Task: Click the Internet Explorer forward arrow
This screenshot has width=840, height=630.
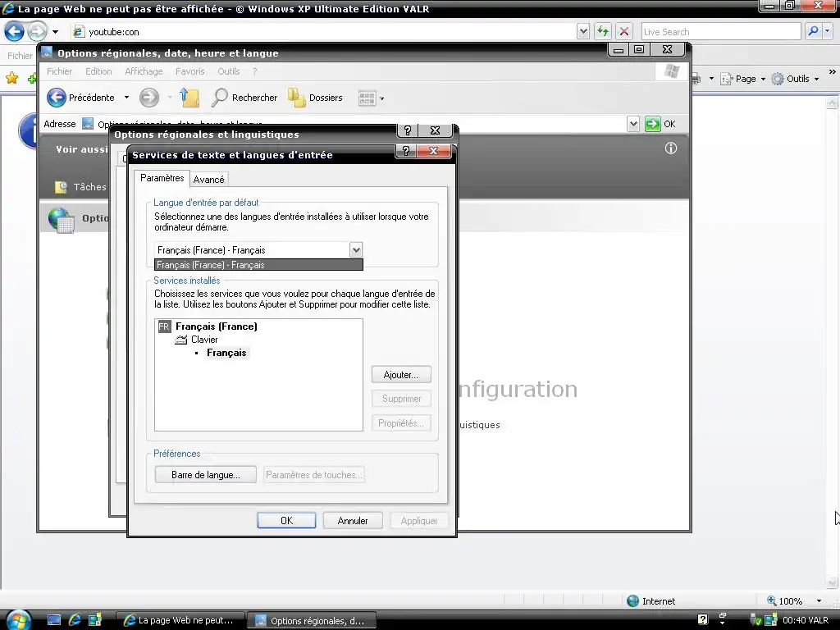Action: 37,32
